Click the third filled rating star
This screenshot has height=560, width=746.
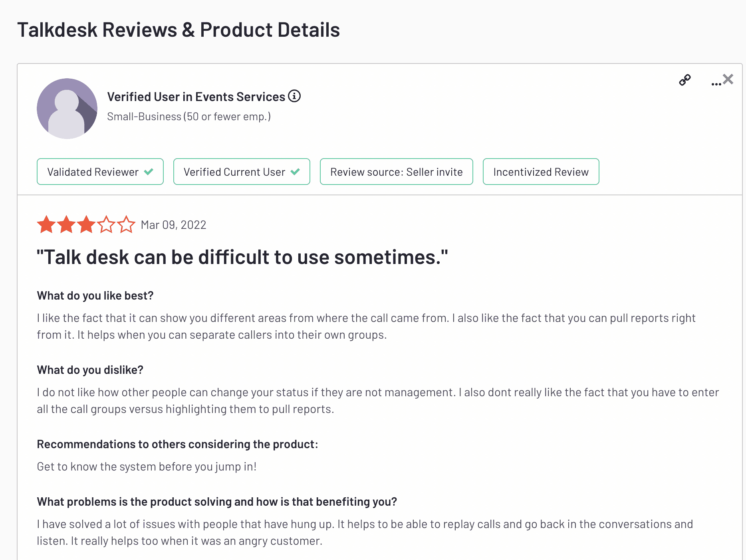pyautogui.click(x=86, y=224)
